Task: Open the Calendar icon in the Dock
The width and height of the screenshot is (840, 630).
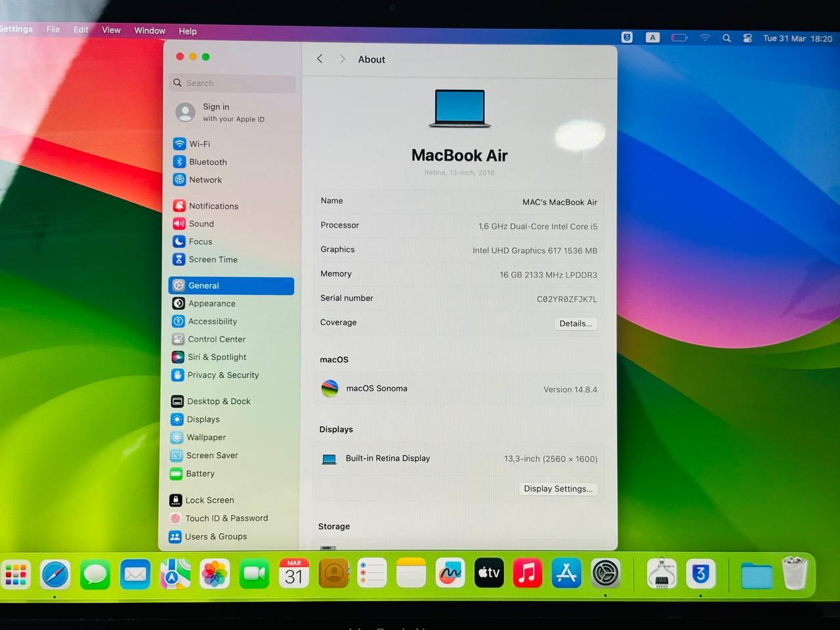Action: [x=294, y=574]
